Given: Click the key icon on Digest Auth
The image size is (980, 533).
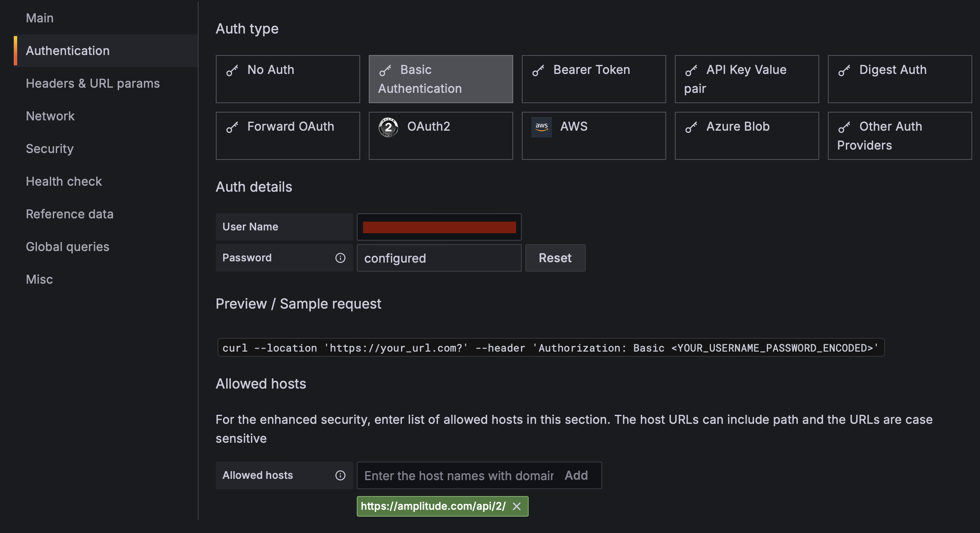Looking at the screenshot, I should click(x=844, y=70).
